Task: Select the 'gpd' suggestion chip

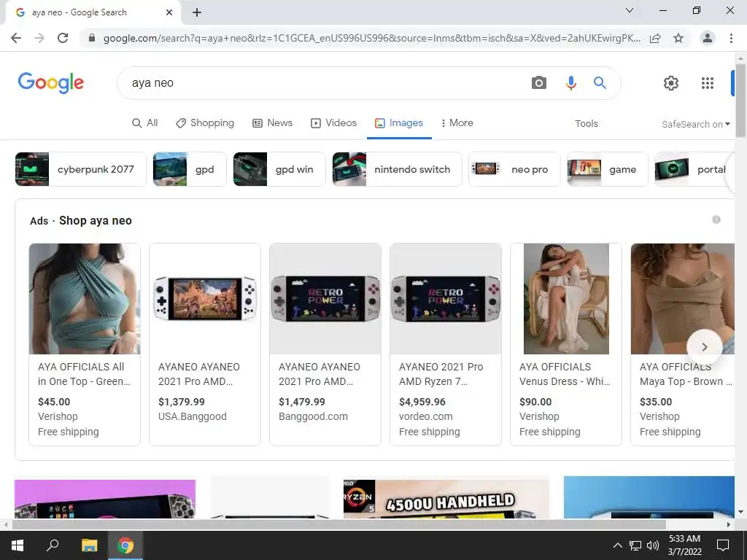Action: pyautogui.click(x=190, y=169)
